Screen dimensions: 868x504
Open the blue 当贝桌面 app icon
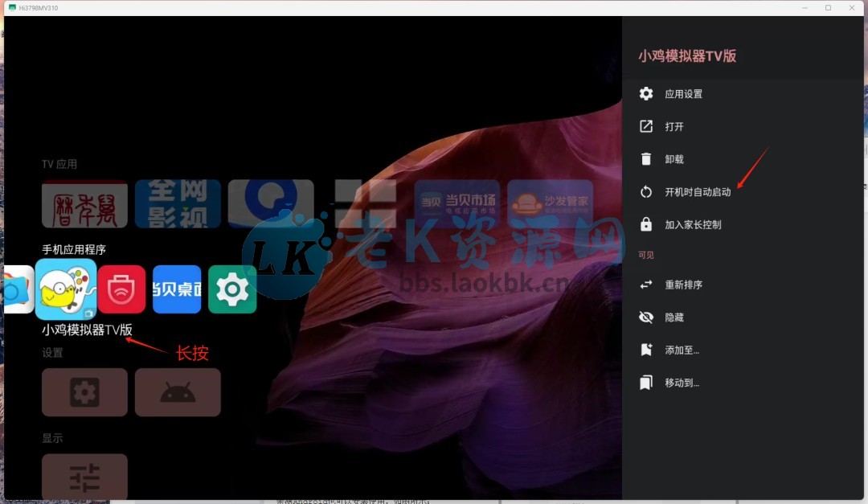(177, 289)
